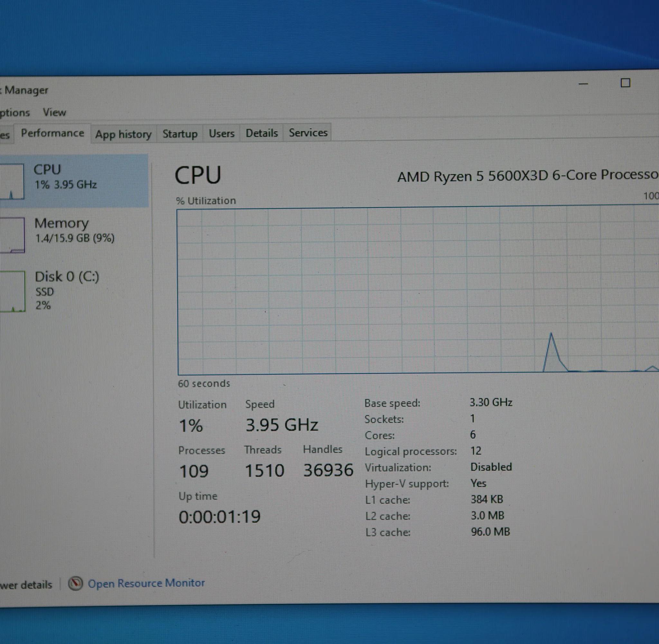Click the 3.95 GHz speed value
Screen dimensions: 659x644
tap(282, 425)
